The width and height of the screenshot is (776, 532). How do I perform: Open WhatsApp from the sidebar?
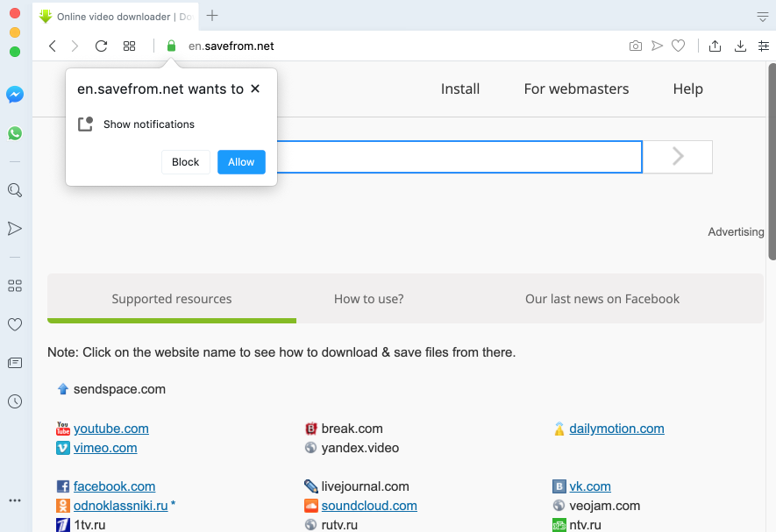[14, 133]
